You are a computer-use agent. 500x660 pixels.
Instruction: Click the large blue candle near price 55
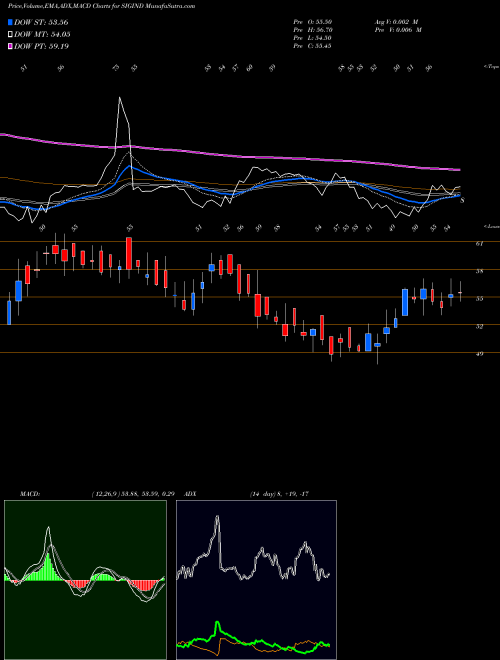[x=405, y=302]
